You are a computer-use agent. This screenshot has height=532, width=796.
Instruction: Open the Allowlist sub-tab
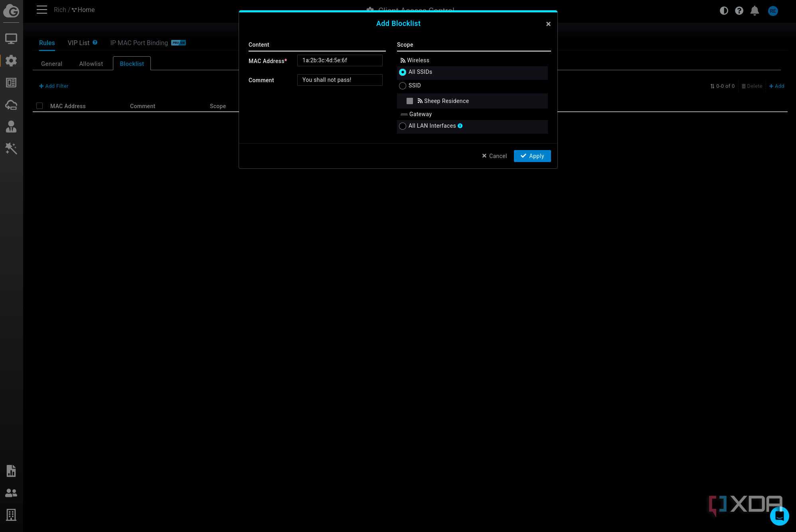click(x=91, y=64)
